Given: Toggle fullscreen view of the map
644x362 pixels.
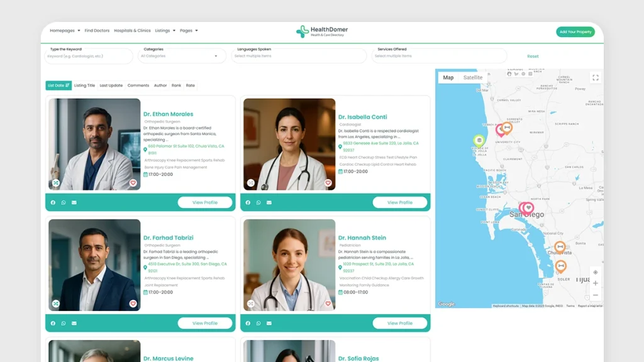Looking at the screenshot, I should pyautogui.click(x=596, y=77).
